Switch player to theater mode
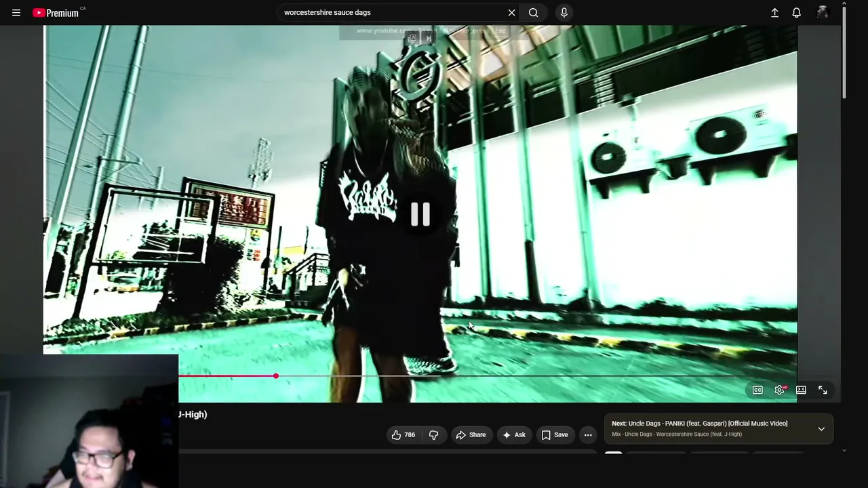Viewport: 868px width, 488px height. tap(801, 390)
